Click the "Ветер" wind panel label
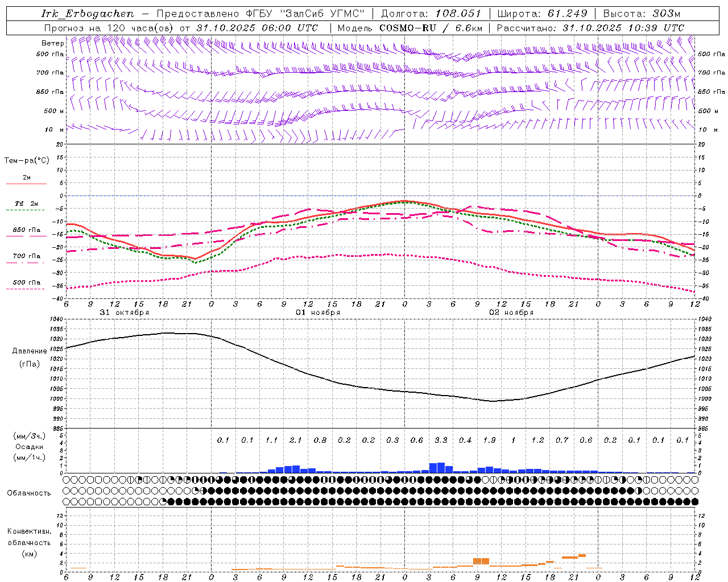 coord(52,43)
